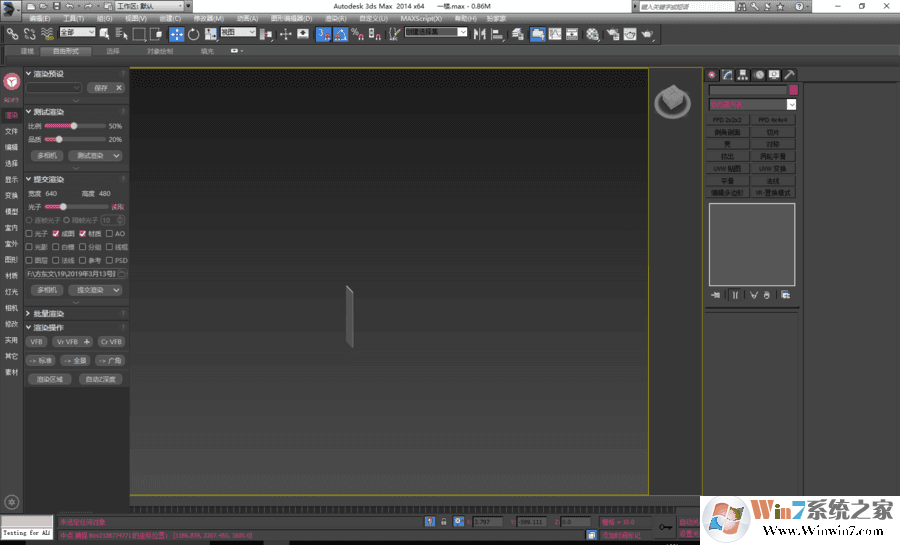
Task: Open the Utilities hammer panel icon
Action: point(789,74)
